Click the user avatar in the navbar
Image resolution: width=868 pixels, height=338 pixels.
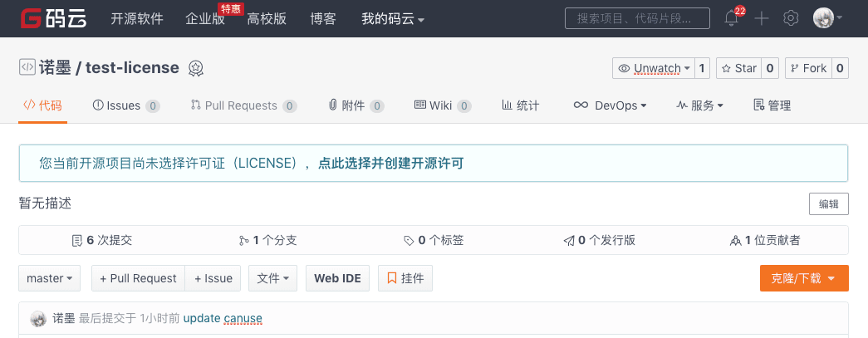(x=823, y=18)
